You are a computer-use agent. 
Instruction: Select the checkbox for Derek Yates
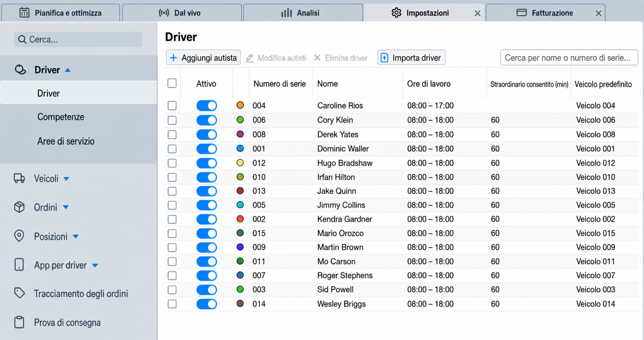point(172,135)
